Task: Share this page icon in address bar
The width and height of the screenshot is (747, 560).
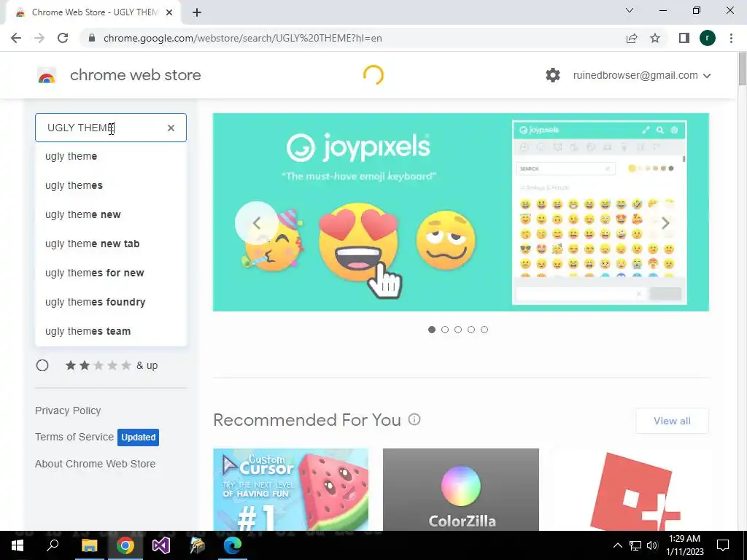Action: (x=632, y=38)
